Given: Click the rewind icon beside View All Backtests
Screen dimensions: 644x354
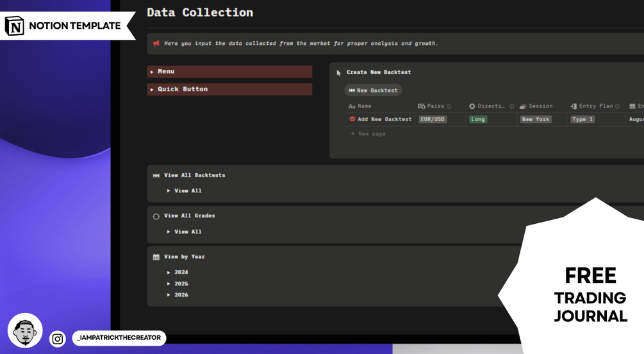Looking at the screenshot, I should point(156,176).
